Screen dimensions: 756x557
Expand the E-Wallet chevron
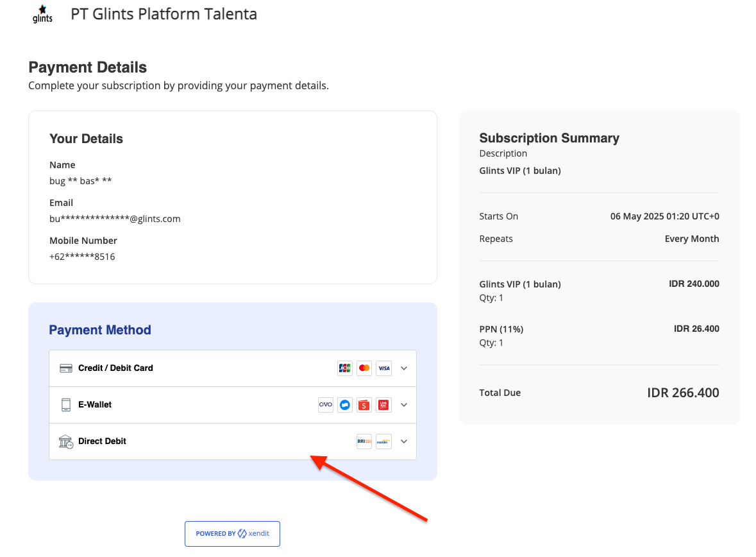[x=404, y=405]
